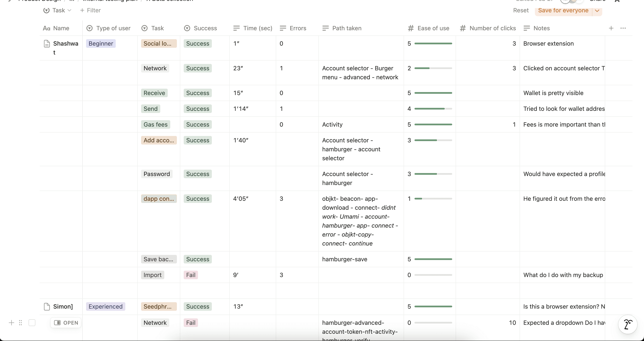Select the Beginner user type tag
The height and width of the screenshot is (341, 644).
tap(101, 44)
